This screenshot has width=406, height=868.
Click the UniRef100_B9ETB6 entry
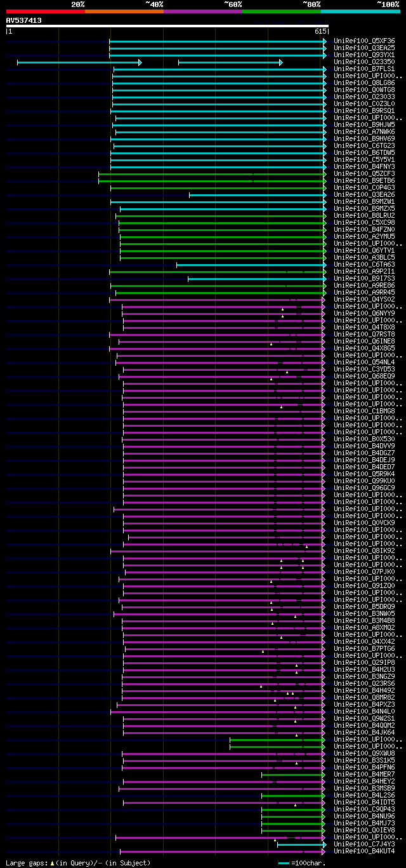click(364, 180)
